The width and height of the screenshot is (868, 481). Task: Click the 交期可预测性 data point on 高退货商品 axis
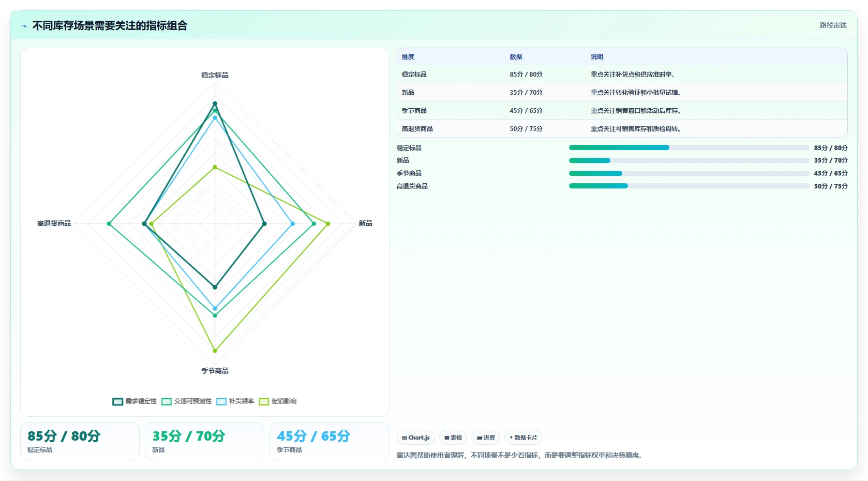[109, 224]
